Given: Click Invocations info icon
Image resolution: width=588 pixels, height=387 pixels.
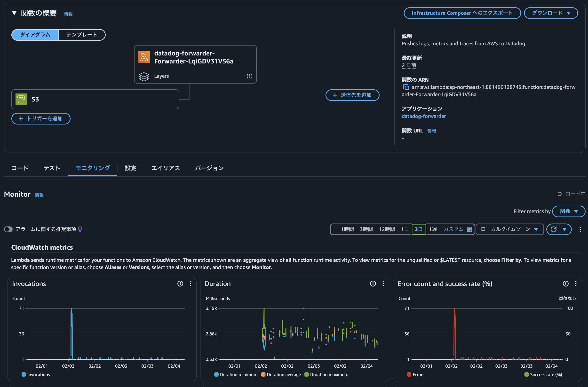Looking at the screenshot, I should pos(180,284).
